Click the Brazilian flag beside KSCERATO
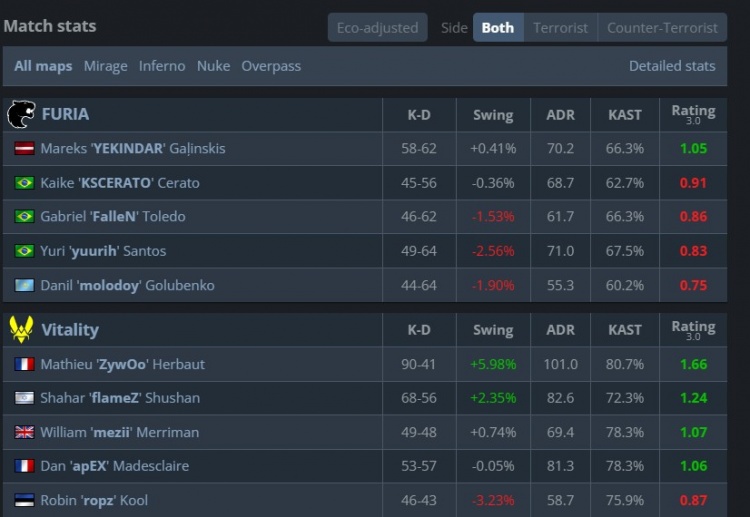Screen dimensions: 750x517 pyautogui.click(x=25, y=183)
